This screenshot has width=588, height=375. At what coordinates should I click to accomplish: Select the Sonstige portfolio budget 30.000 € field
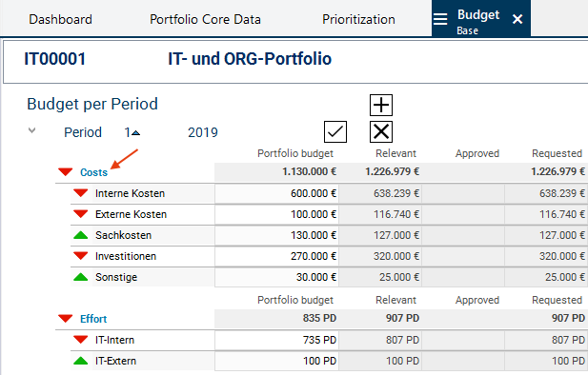[x=276, y=277]
